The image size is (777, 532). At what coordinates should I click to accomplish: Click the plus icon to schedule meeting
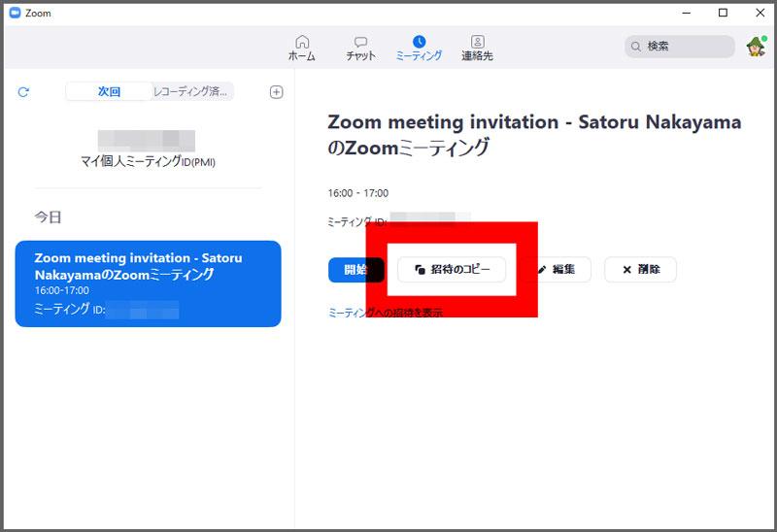[277, 92]
